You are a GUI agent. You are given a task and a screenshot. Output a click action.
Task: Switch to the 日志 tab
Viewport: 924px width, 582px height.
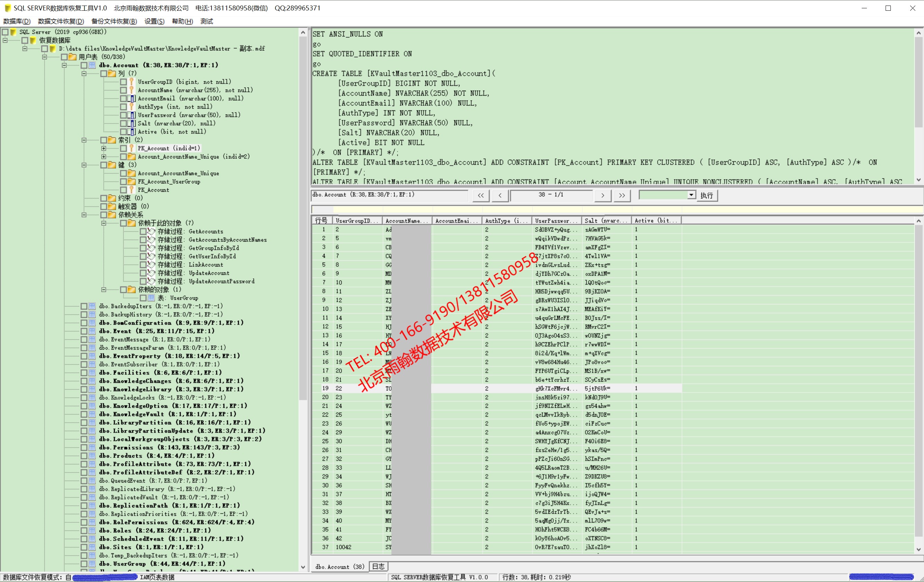[x=378, y=567]
